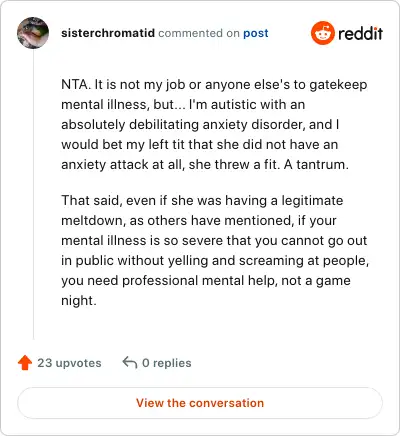Viewport: 400px width, 436px height.
Task: Click the "23 upvotes" count
Action: [69, 363]
